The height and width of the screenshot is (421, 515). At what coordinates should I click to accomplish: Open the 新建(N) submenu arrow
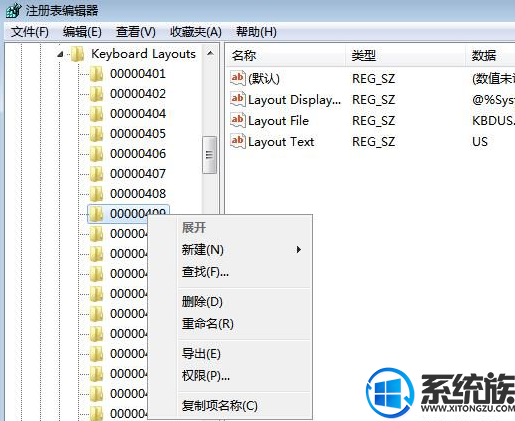point(299,249)
